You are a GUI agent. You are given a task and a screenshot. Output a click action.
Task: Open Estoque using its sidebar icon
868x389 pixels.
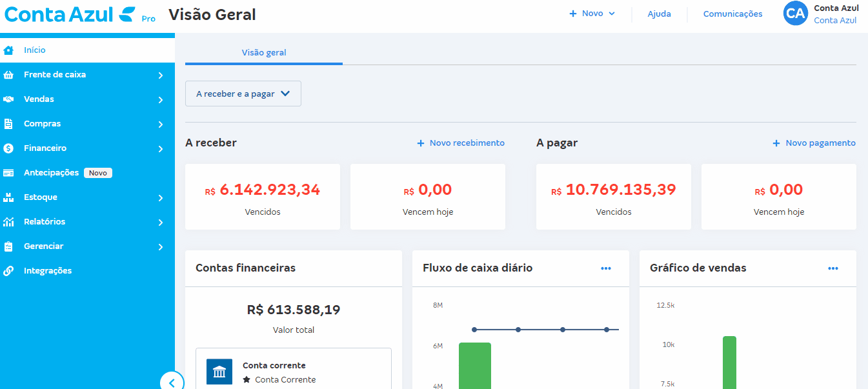(8, 197)
